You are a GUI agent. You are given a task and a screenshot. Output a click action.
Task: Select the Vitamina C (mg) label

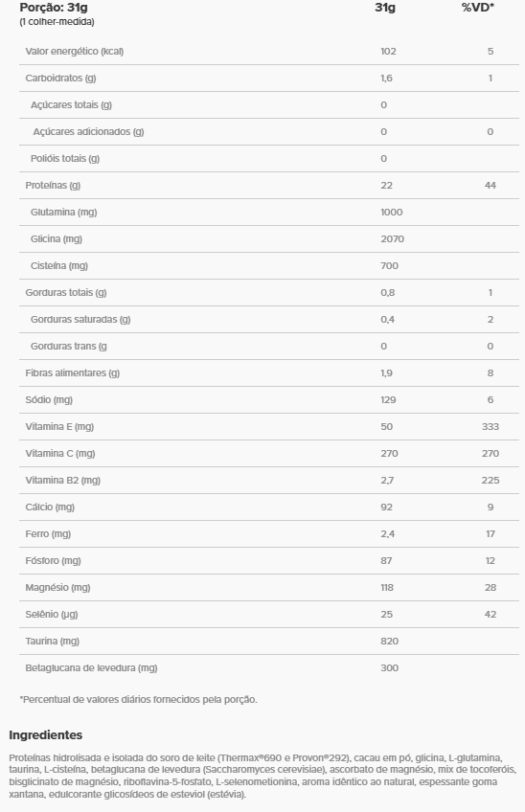(x=60, y=454)
